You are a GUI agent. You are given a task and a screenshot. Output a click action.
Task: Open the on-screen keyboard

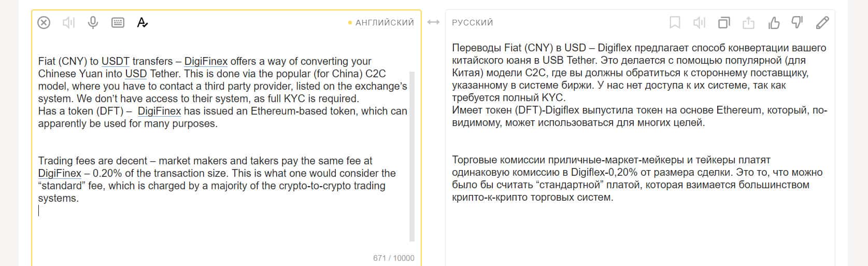(118, 23)
